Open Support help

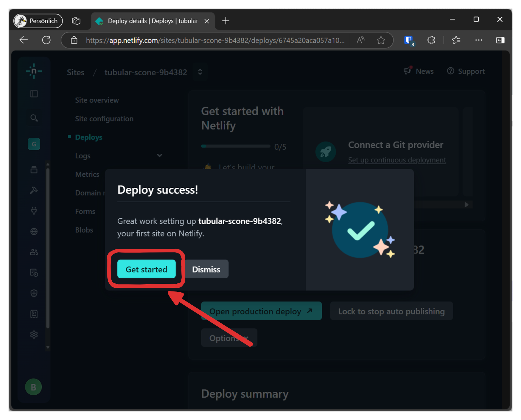click(466, 71)
